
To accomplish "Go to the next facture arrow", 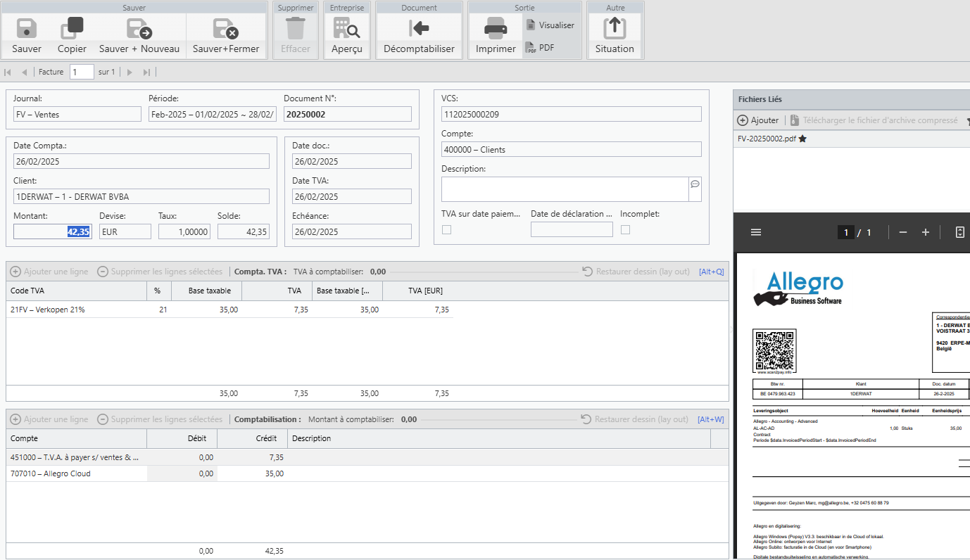I will [x=130, y=72].
